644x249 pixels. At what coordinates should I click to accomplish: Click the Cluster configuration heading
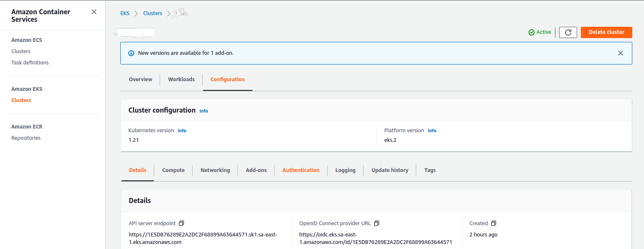[162, 110]
